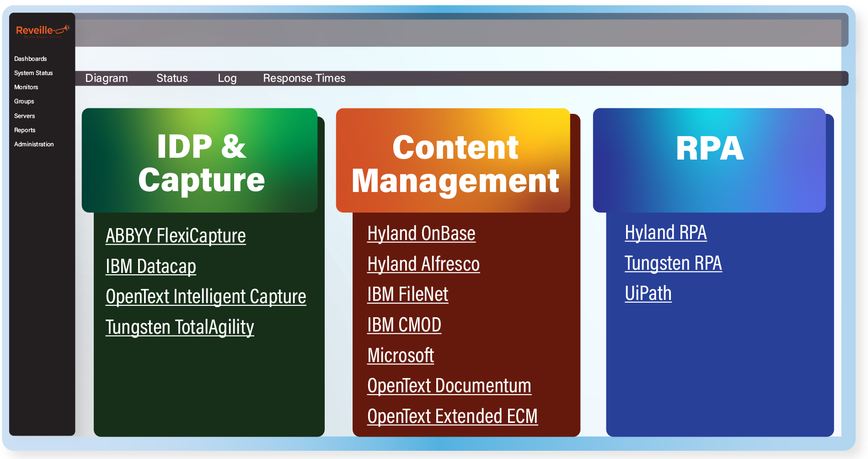Open the Hyland RPA link
Viewport: 868px width, 459px height.
pyautogui.click(x=666, y=233)
